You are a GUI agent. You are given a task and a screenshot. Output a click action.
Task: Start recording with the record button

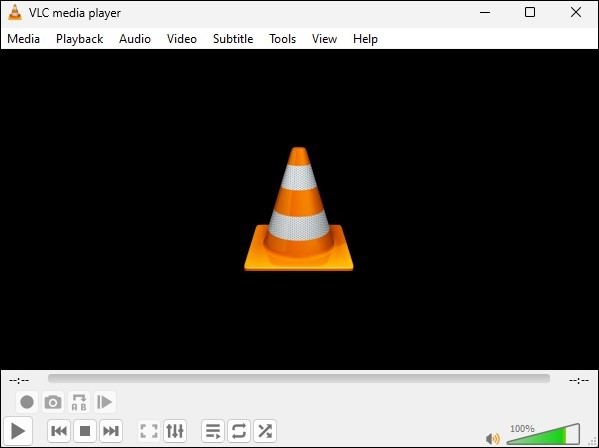(27, 402)
